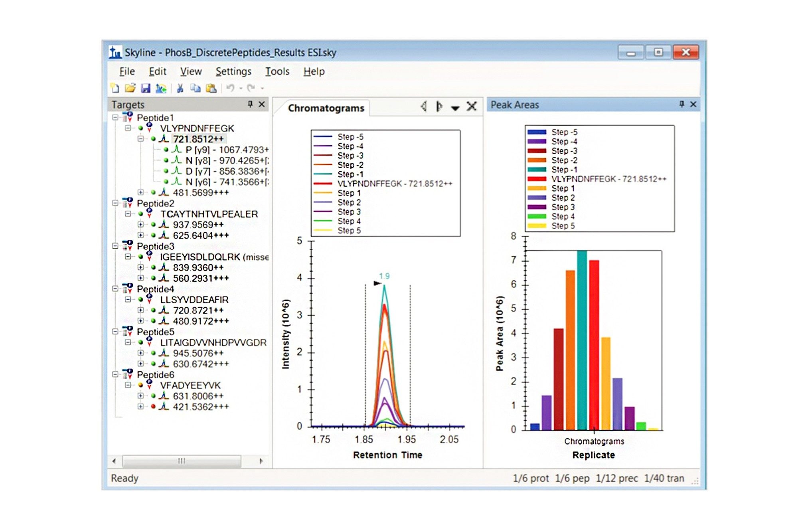Screen dimensions: 798x532
Task: Open the View menu
Action: click(191, 71)
